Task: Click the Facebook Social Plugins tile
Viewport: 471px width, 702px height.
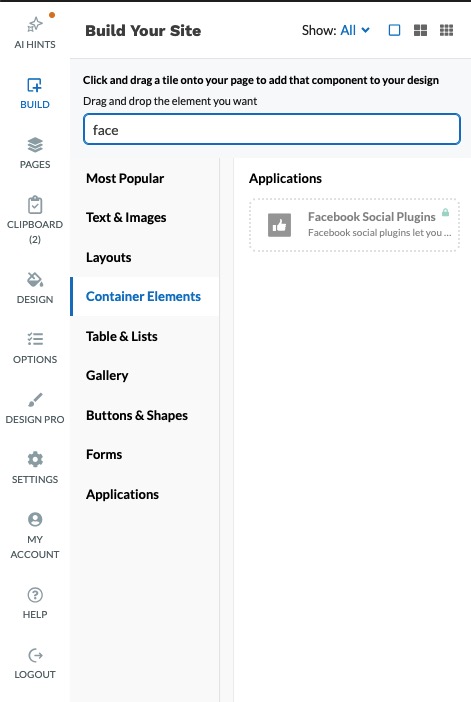Action: [355, 225]
